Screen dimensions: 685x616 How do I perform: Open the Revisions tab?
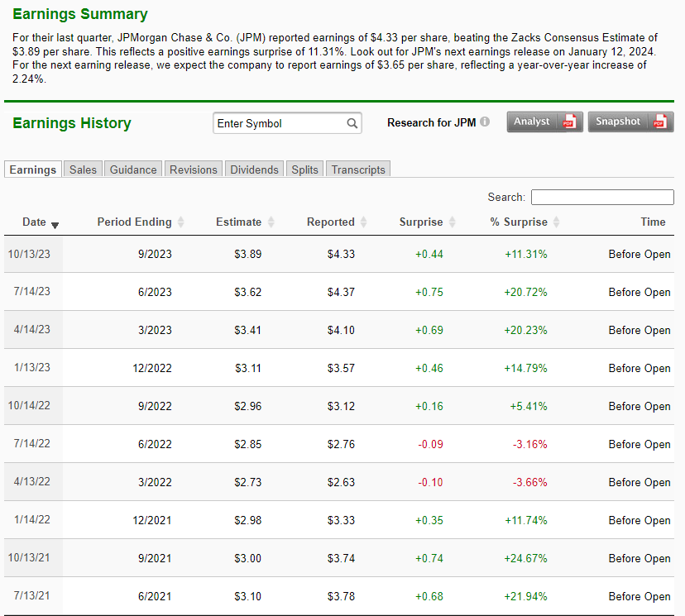click(193, 170)
